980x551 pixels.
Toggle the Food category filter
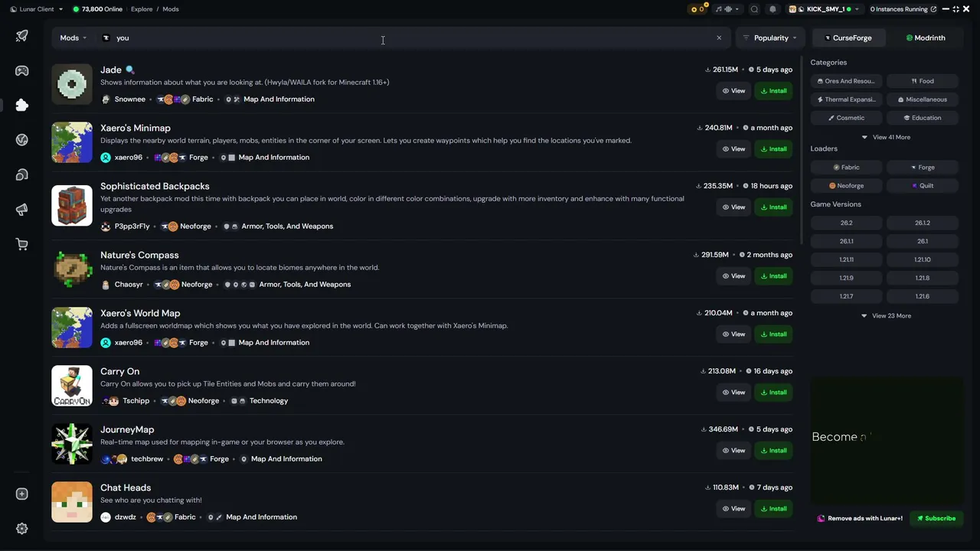923,81
